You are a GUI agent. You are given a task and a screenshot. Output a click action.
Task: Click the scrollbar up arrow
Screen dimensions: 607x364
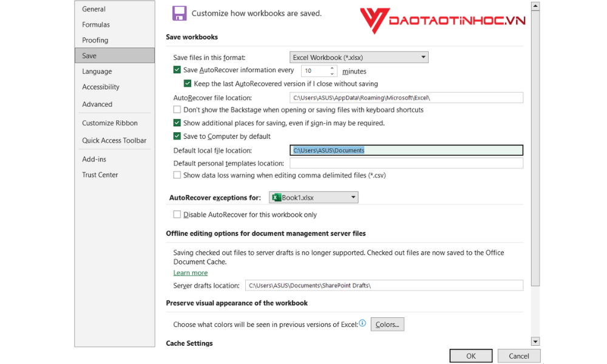tap(535, 6)
